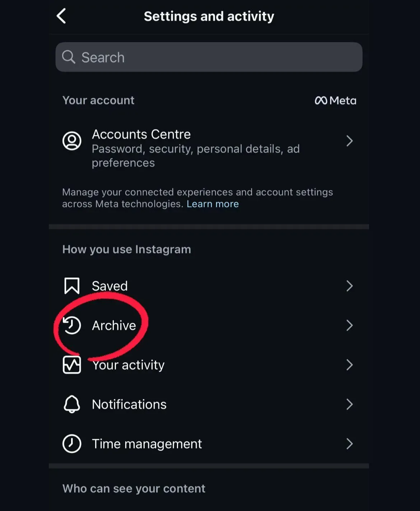Screen dimensions: 420x511
Task: Open Notifications via its right chevron
Action: 349,404
